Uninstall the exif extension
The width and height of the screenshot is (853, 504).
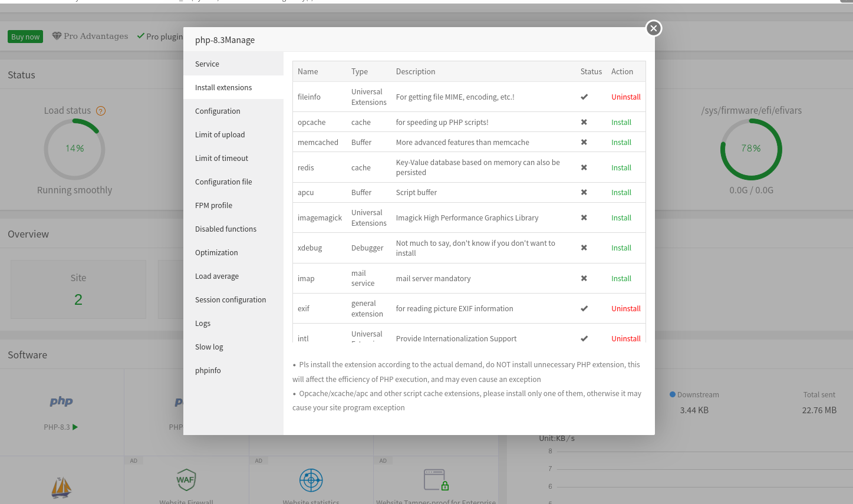coord(625,308)
